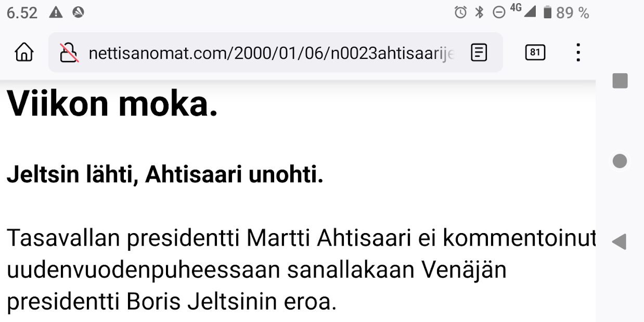The width and height of the screenshot is (644, 322).
Task: Tap the "Jeltsin lähti, Ahtisaari unohti." subheading
Action: tap(165, 175)
